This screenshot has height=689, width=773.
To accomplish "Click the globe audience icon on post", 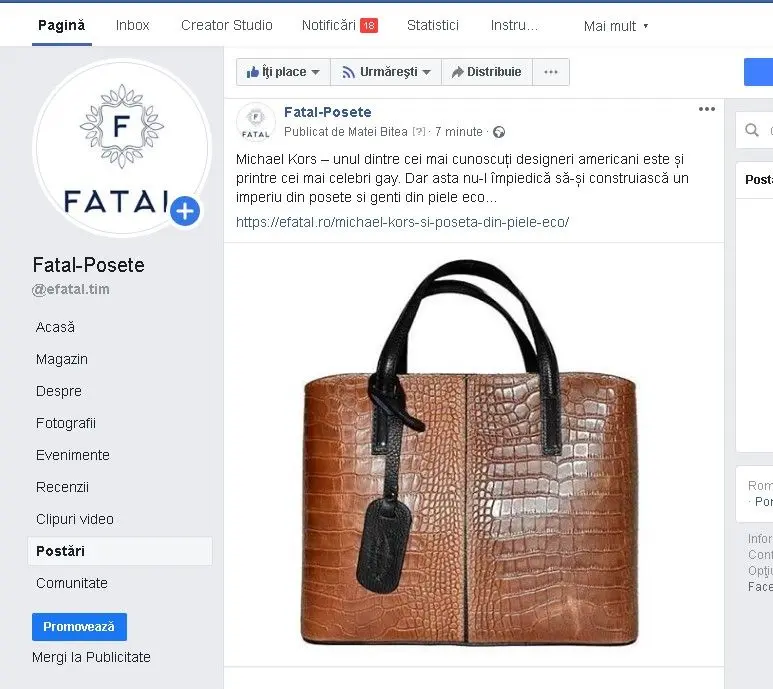I will [x=499, y=132].
